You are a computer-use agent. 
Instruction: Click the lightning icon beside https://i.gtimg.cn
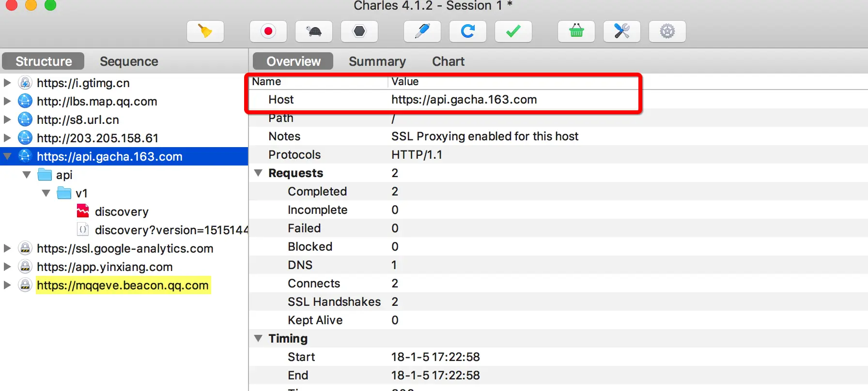(25, 83)
